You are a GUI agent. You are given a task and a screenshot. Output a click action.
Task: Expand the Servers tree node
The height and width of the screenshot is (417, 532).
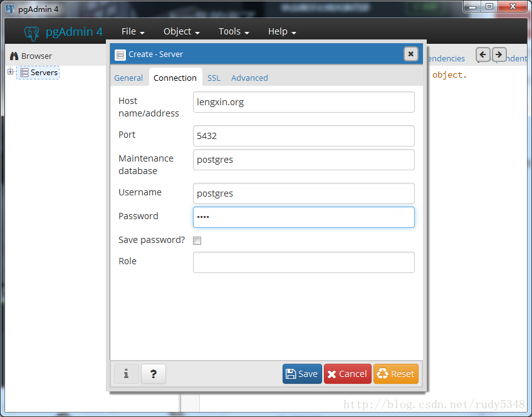click(x=11, y=71)
